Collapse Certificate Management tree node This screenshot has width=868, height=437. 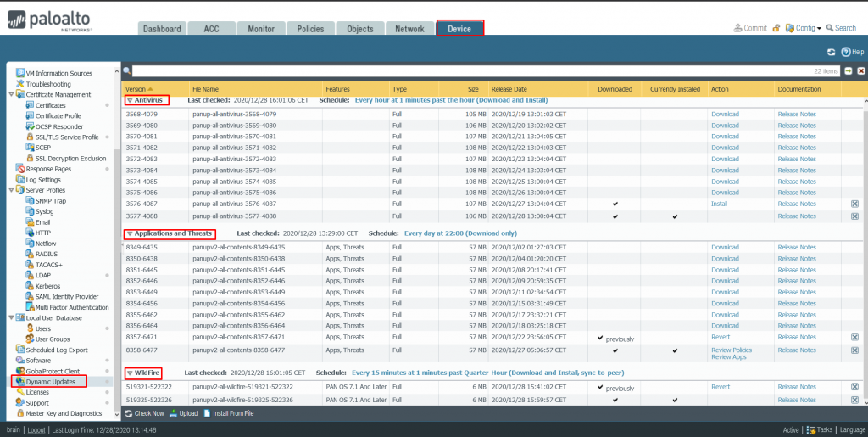click(12, 95)
